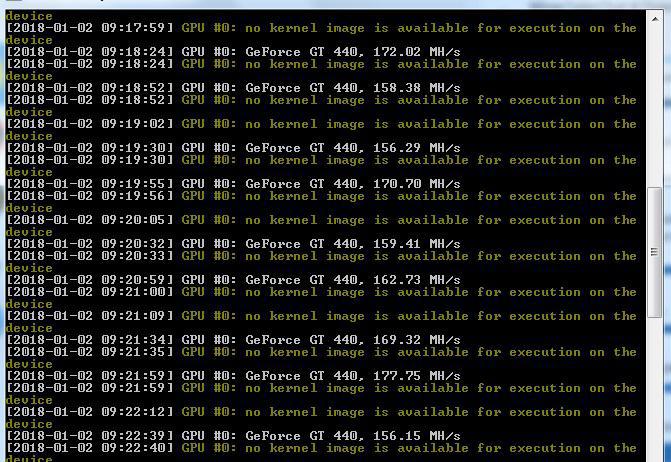Click the 170.70 MH/s hashrate line
The width and height of the screenshot is (671, 462).
[234, 184]
